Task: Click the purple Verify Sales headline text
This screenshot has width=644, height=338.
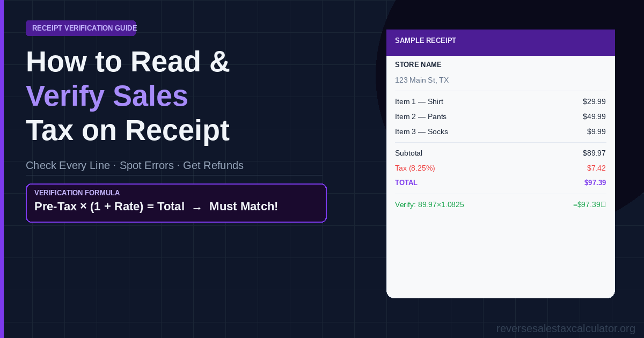Action: (107, 96)
